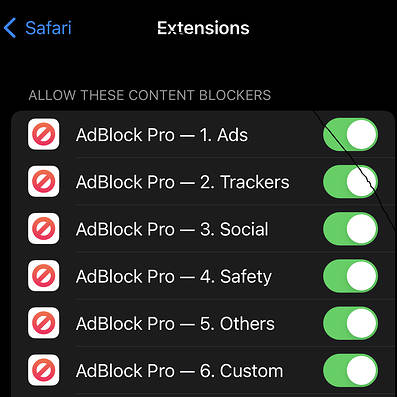The image size is (397, 397).
Task: Select the 'AdBlock Pro — 2. Trackers' label
Action: (183, 182)
